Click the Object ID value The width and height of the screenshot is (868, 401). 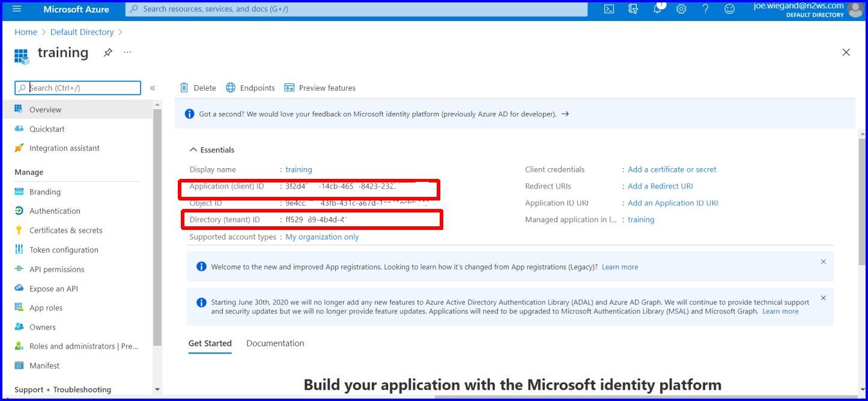(357, 203)
